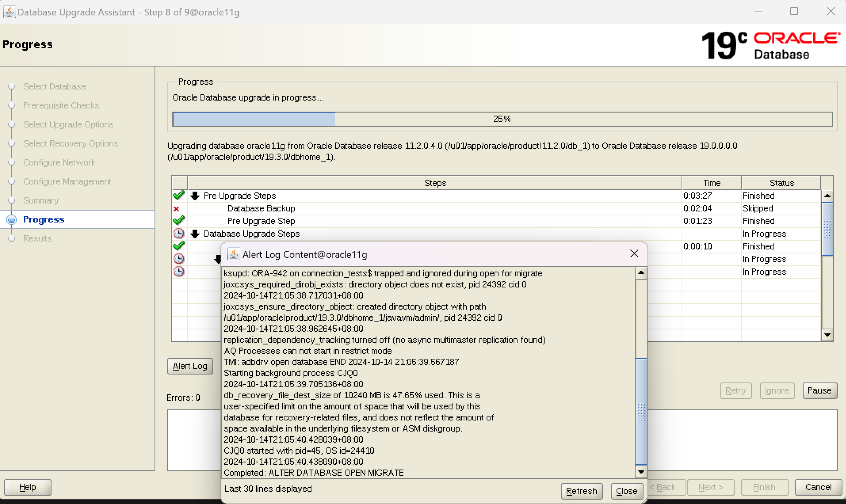Viewport: 846px width, 504px height.
Task: Select the Progress step in sidebar
Action: tap(44, 219)
